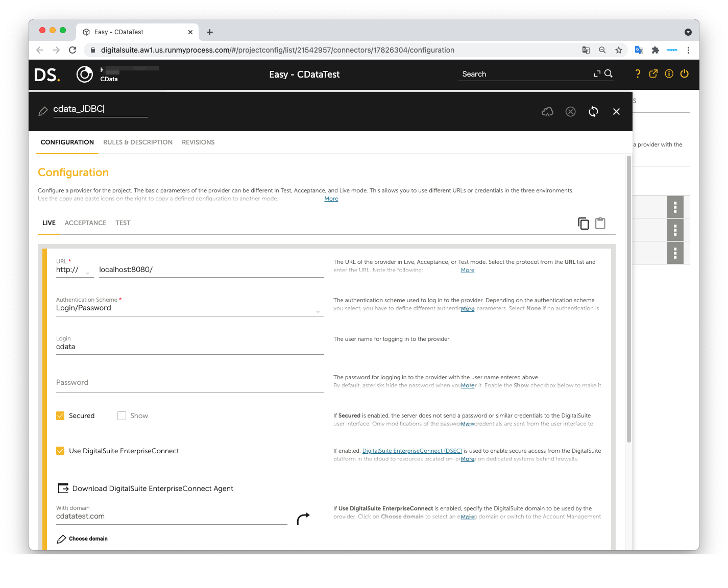Click the cloud save icon in header

point(547,112)
